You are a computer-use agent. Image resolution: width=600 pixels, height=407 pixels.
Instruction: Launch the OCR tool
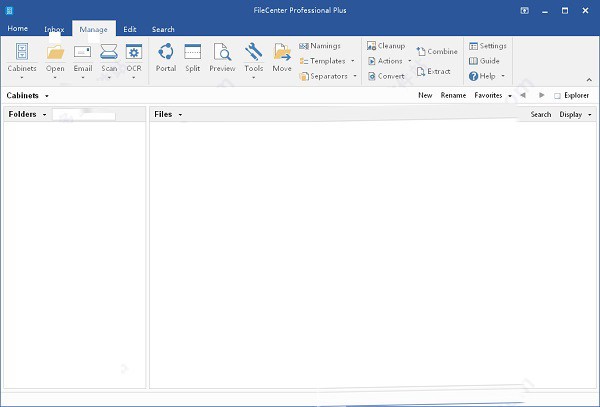[x=134, y=52]
